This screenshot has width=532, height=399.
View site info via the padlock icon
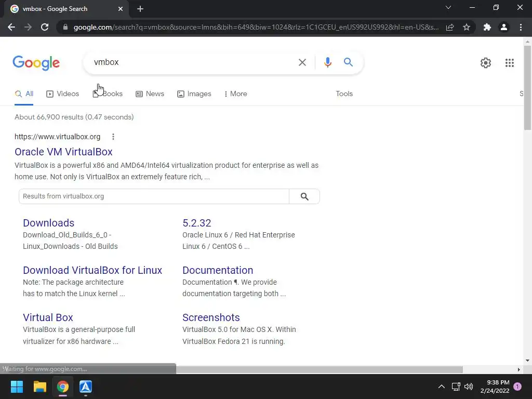coord(65,27)
